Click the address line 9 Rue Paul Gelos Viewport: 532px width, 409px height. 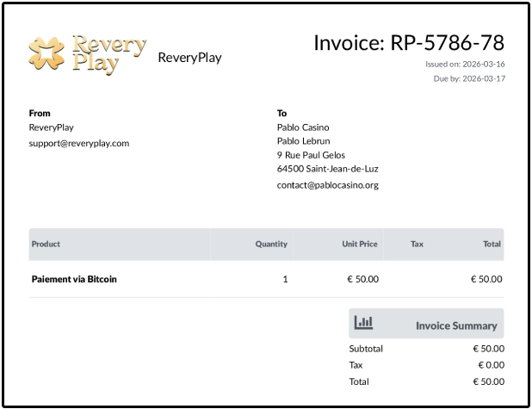tap(311, 155)
